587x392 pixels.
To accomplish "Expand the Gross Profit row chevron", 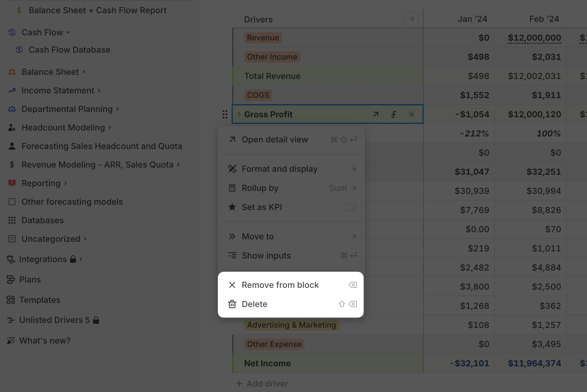I will point(238,114).
